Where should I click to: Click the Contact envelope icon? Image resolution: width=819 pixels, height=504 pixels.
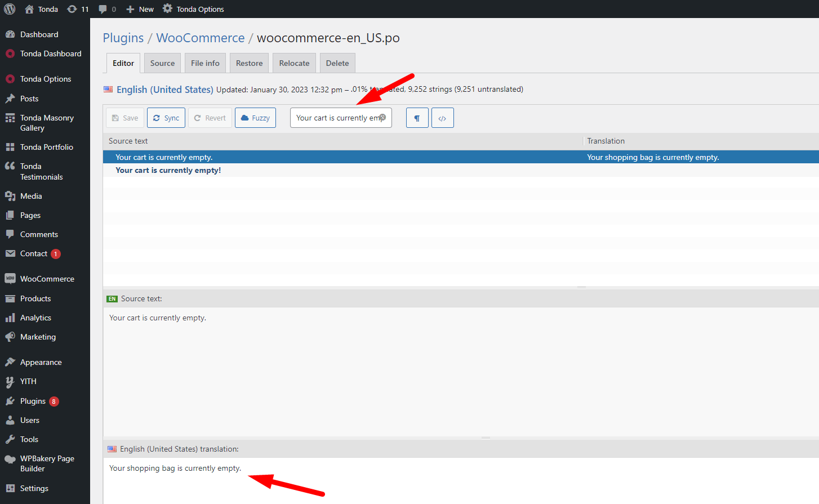[x=10, y=253]
